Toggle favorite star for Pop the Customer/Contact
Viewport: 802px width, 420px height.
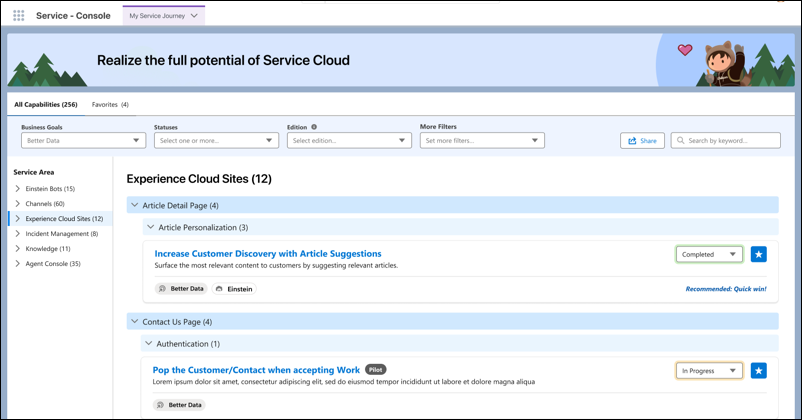tap(758, 371)
